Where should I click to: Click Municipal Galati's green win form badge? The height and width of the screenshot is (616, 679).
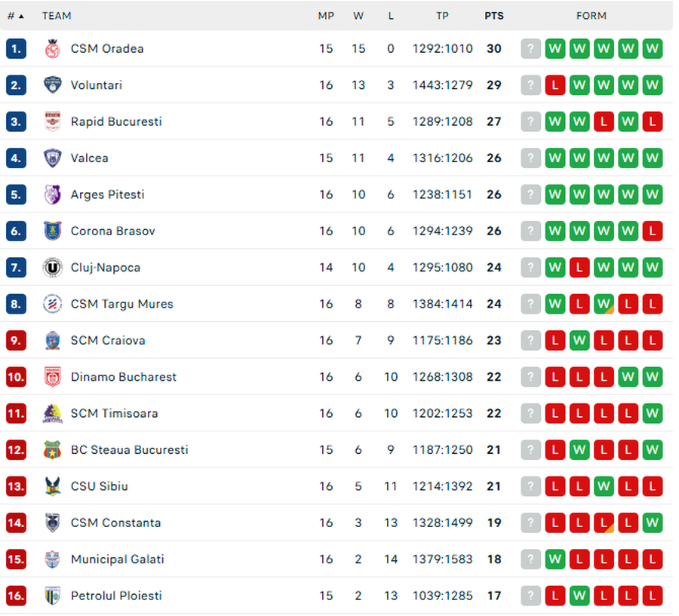(x=555, y=559)
